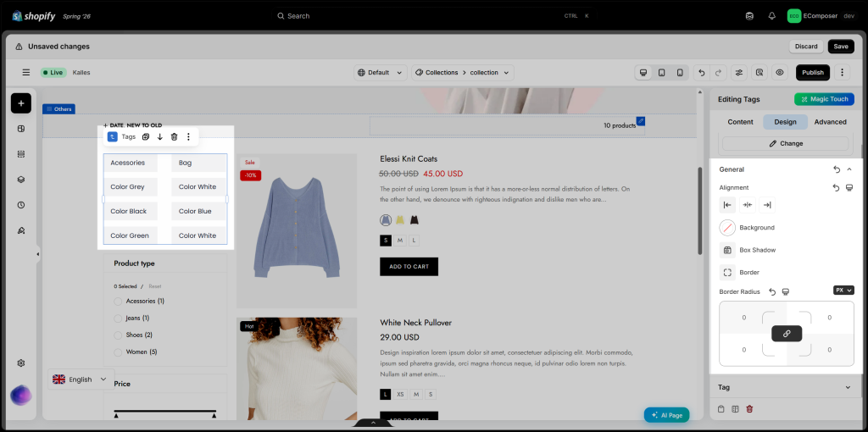
Task: Open the PX unit dropdown
Action: tap(843, 290)
